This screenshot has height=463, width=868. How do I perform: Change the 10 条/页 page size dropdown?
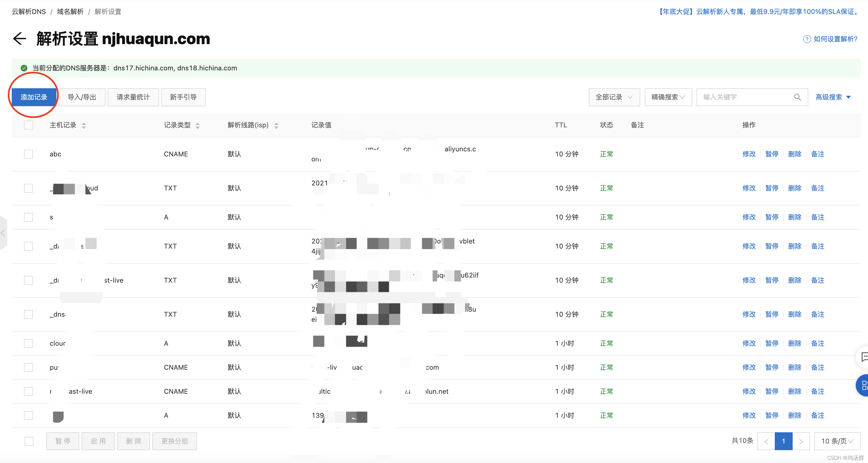(x=837, y=441)
